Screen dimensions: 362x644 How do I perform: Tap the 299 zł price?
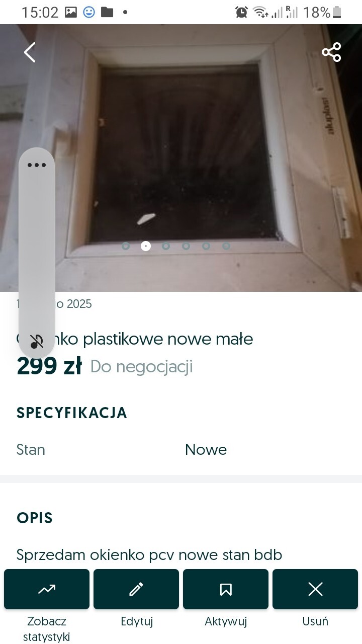(49, 366)
